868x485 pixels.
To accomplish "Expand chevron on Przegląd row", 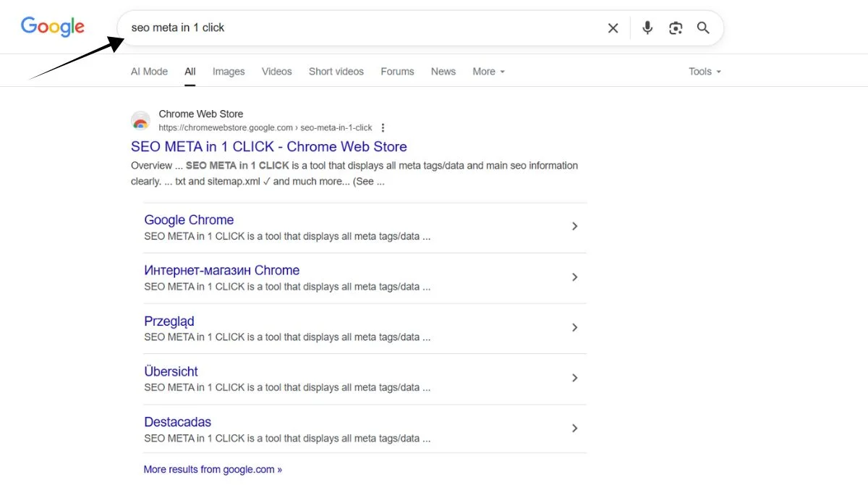I will (x=575, y=328).
